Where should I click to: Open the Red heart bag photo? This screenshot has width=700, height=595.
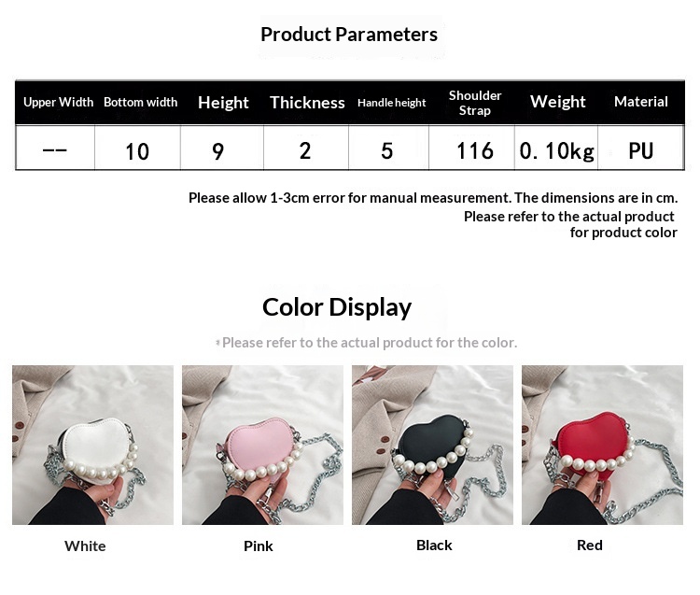pos(602,445)
